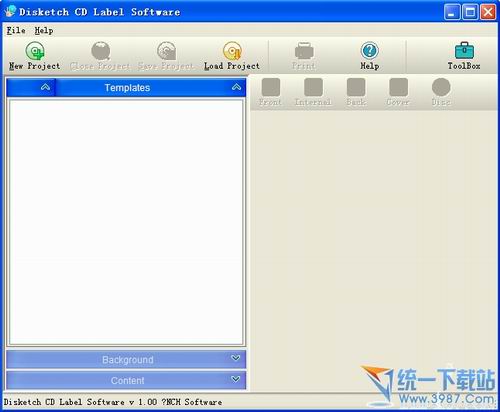Select the Front label view
This screenshot has width=500, height=412.
coord(270,92)
